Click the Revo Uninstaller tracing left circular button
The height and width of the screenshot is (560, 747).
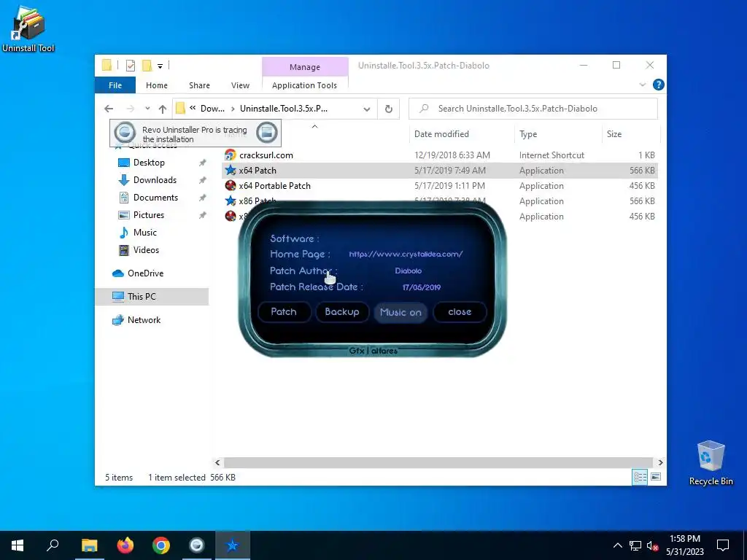point(125,132)
